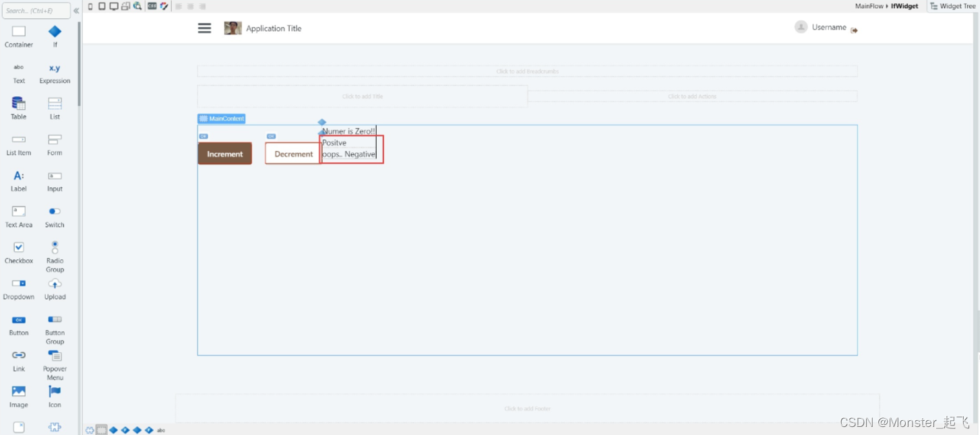
Task: Select the puzzle-piece item in bottom breadcrumb
Action: (x=90, y=430)
